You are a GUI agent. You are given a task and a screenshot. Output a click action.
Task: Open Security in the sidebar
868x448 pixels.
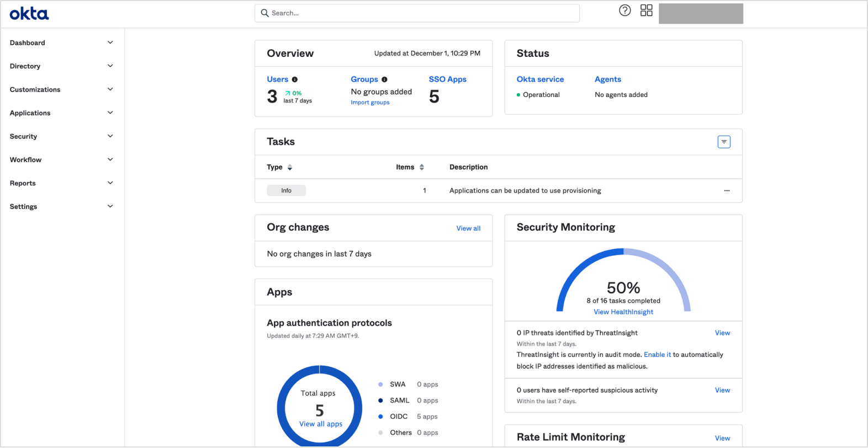click(23, 136)
